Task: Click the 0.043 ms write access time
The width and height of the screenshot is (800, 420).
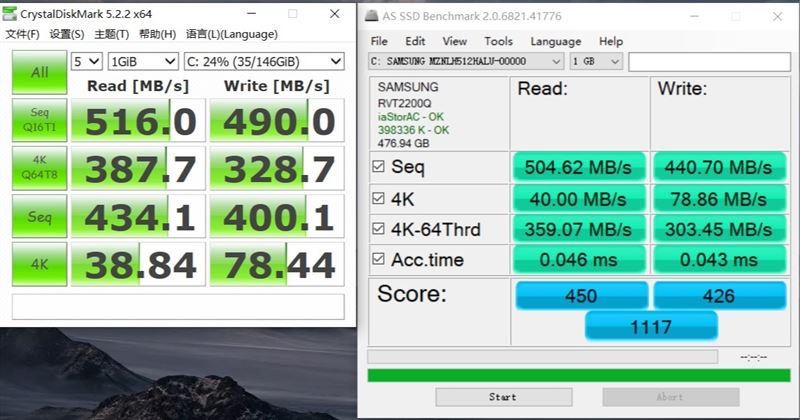Action: [719, 260]
